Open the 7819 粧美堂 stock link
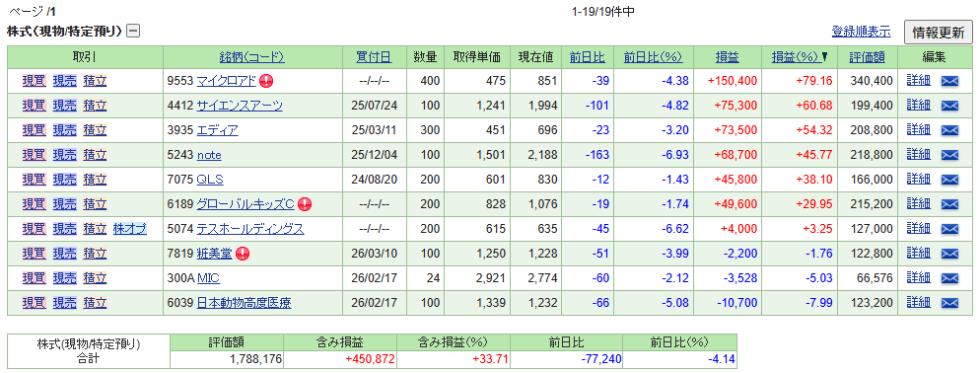 pyautogui.click(x=214, y=254)
